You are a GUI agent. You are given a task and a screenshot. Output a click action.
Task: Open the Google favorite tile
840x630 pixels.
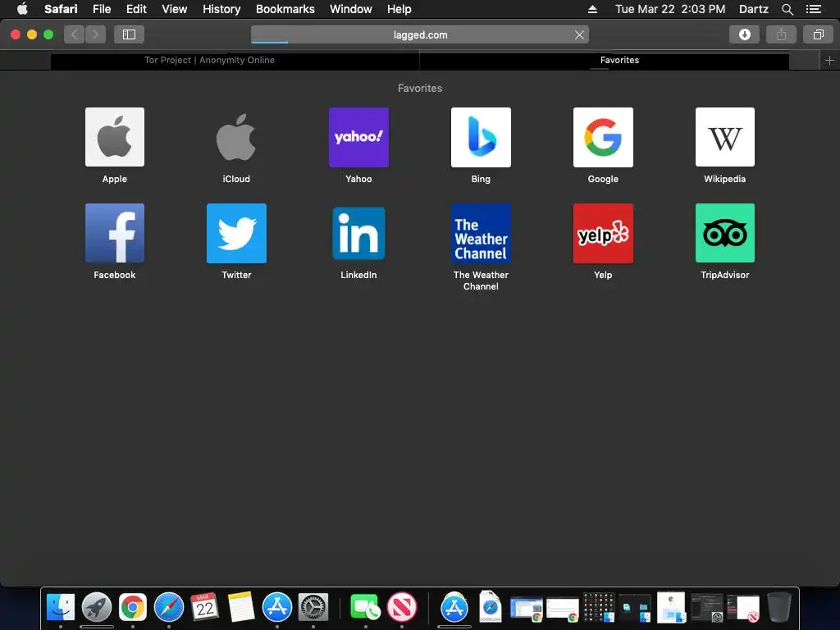coord(603,137)
